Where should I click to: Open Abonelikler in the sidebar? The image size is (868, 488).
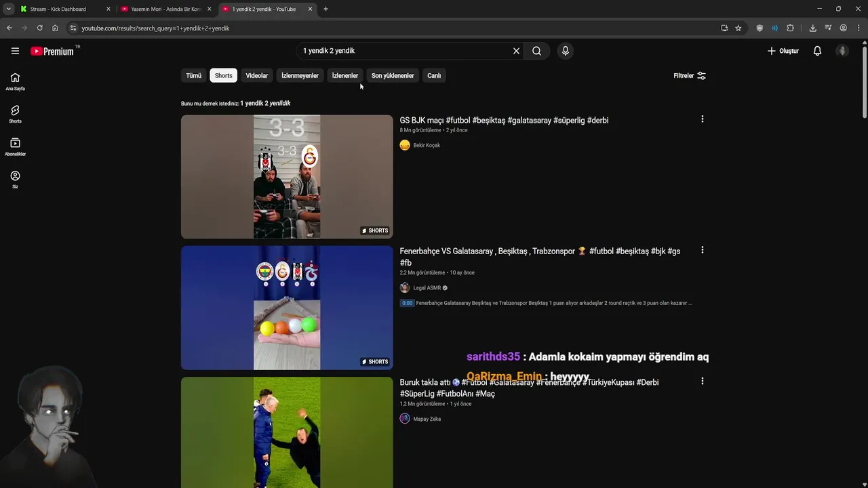point(15,147)
